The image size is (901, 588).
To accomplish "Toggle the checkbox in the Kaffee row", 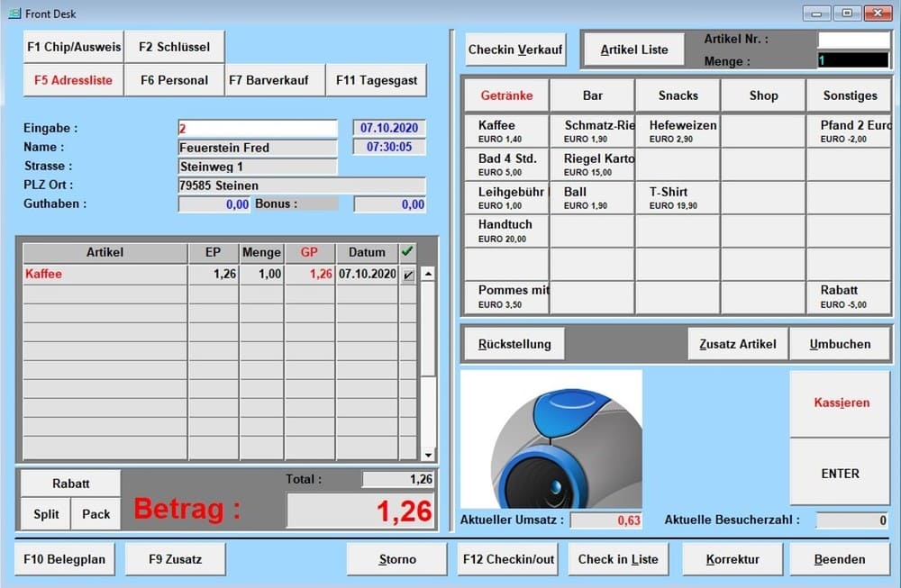I will coord(408,275).
